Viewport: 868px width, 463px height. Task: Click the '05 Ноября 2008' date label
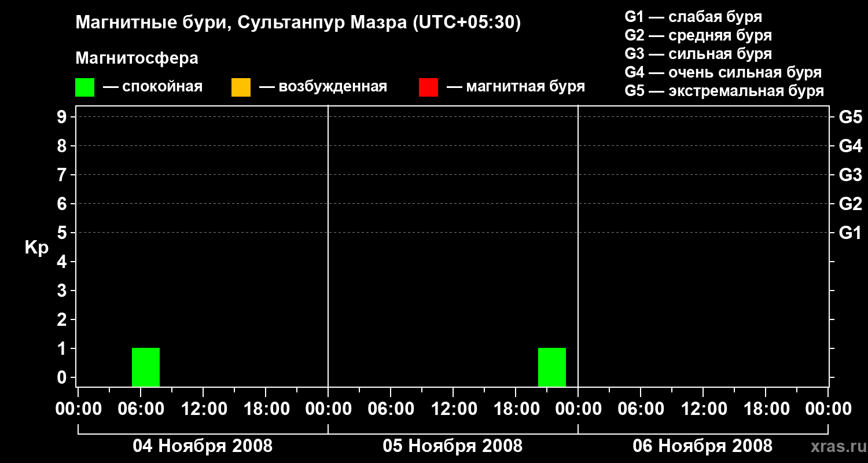point(453,446)
